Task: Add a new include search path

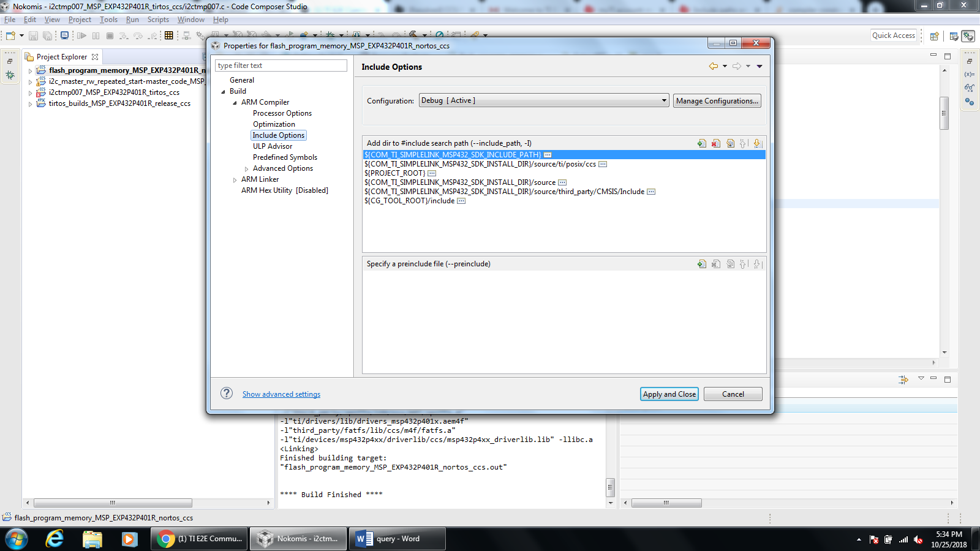Action: pyautogui.click(x=702, y=143)
